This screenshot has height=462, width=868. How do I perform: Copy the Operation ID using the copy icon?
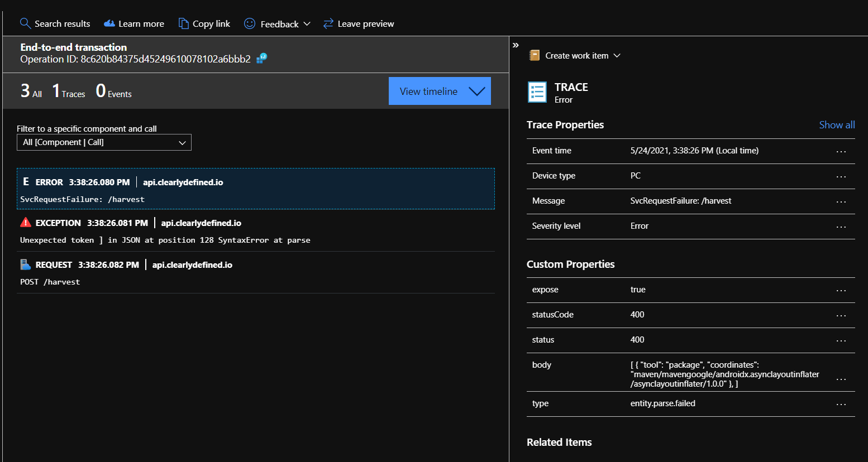point(261,58)
